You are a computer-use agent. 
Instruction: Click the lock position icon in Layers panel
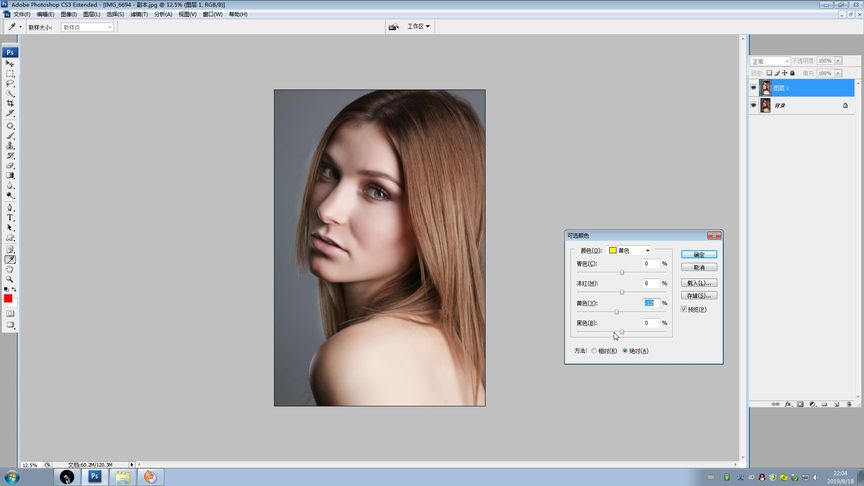[785, 73]
